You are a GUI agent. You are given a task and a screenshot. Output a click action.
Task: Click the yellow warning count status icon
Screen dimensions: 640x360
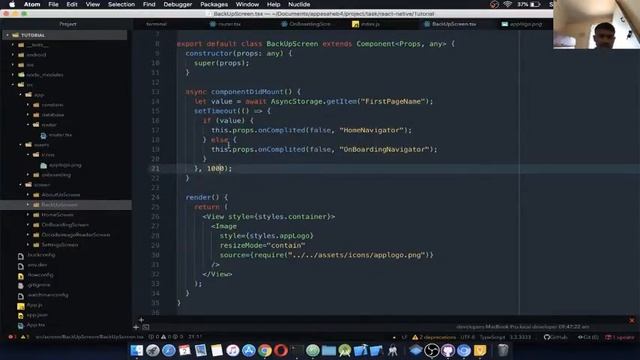point(24,337)
